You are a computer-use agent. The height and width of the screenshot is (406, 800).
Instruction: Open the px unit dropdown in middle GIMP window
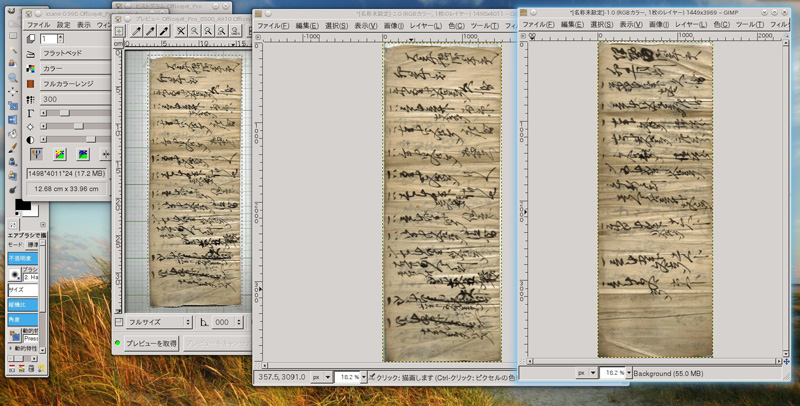[x=322, y=377]
